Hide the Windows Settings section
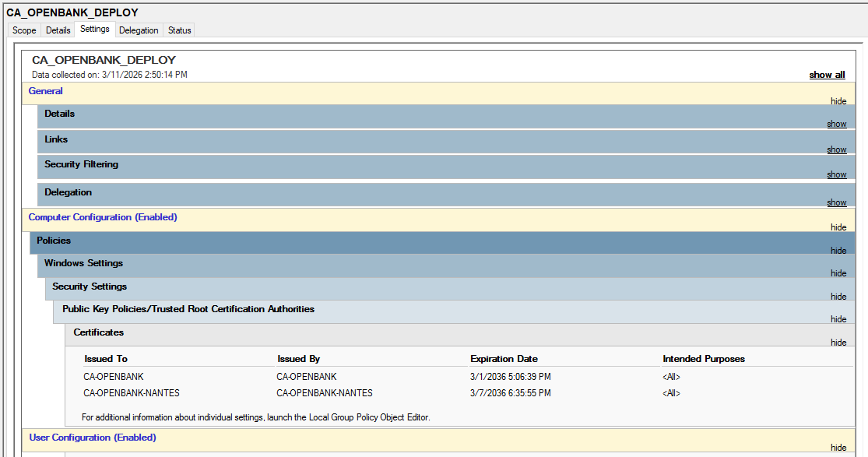868x457 pixels. click(x=838, y=273)
